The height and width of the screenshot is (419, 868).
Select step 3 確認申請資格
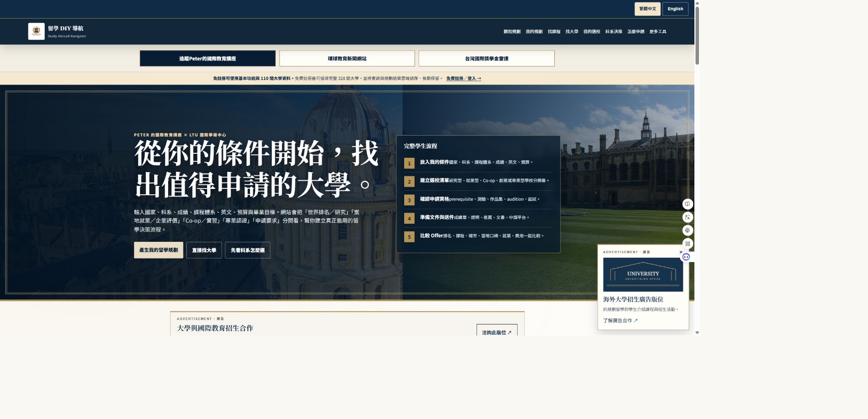(478, 200)
